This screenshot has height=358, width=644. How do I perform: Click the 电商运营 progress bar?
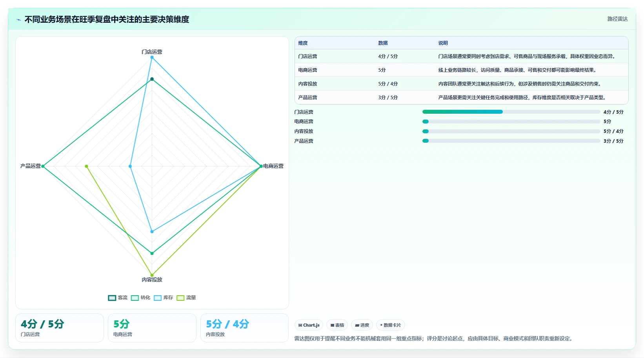coord(511,122)
